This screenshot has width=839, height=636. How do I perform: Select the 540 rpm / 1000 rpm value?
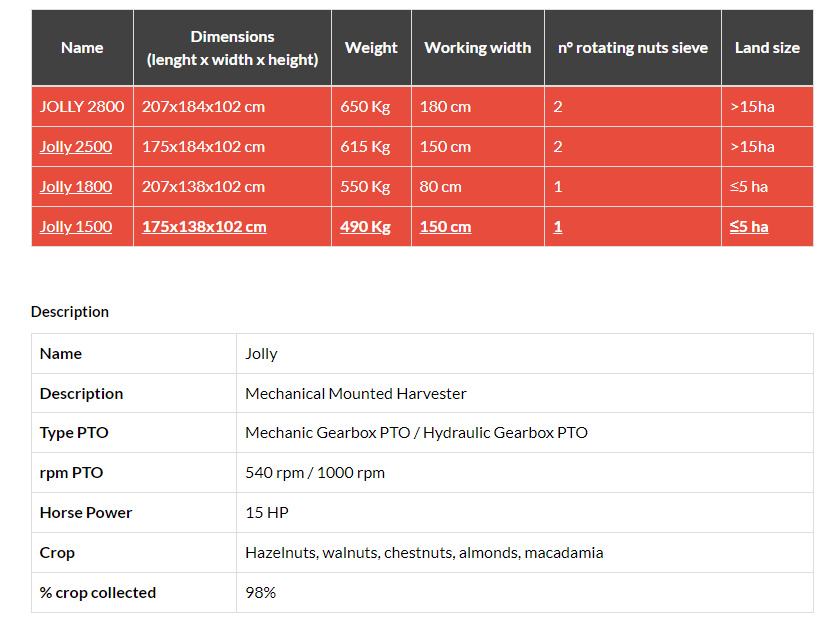(x=315, y=473)
